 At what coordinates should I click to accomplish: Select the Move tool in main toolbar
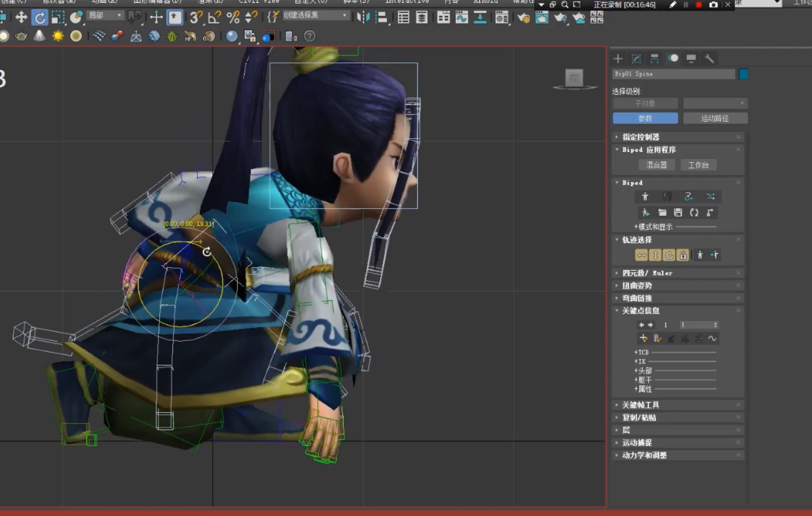(x=21, y=18)
